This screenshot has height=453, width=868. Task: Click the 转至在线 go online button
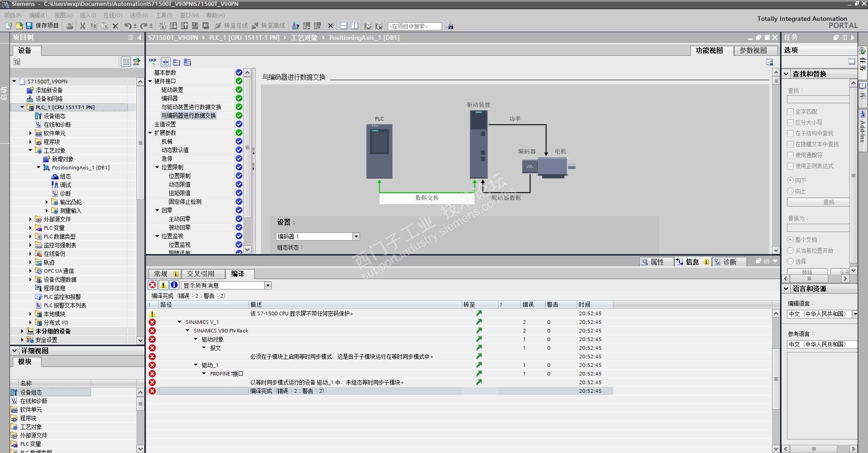point(231,26)
